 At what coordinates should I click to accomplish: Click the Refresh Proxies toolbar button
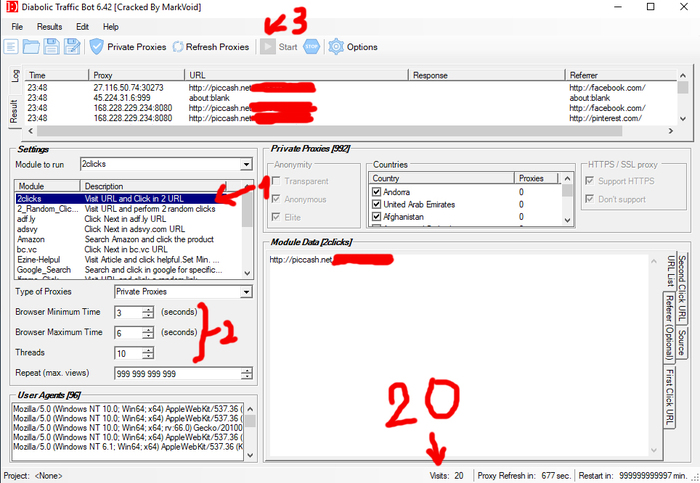(210, 46)
